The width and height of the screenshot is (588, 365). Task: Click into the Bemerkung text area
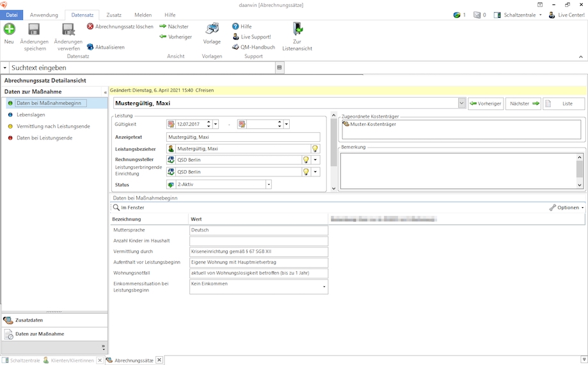tap(458, 171)
